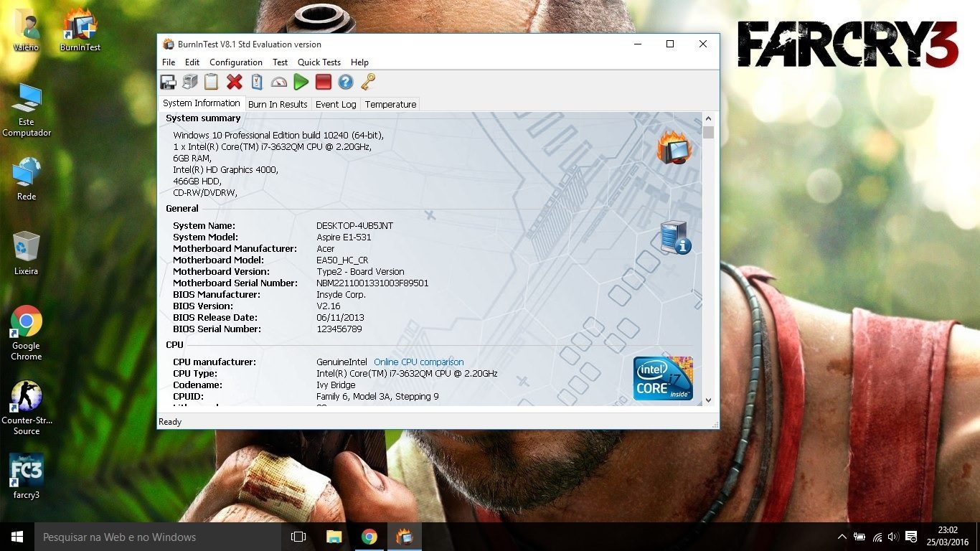Open Chrome from the taskbar

[x=369, y=537]
